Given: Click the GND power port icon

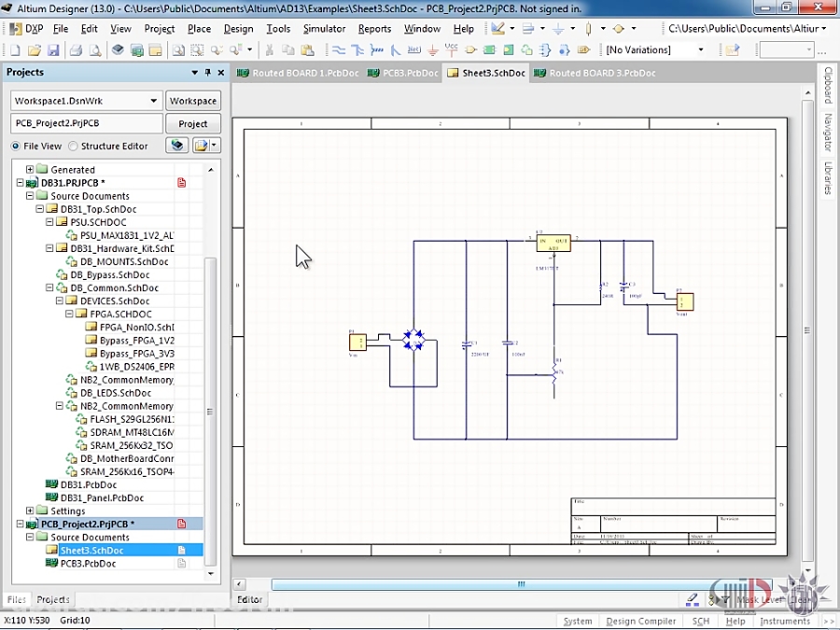Looking at the screenshot, I should 433,50.
